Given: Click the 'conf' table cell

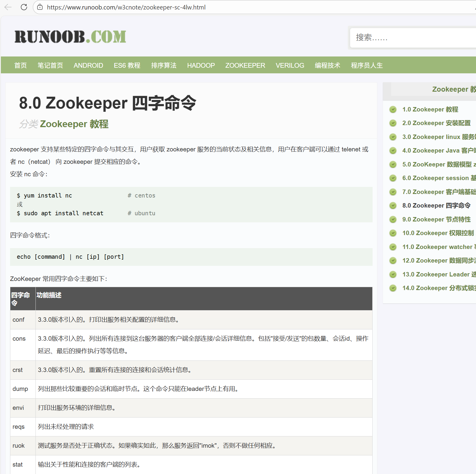Looking at the screenshot, I should point(23,320).
